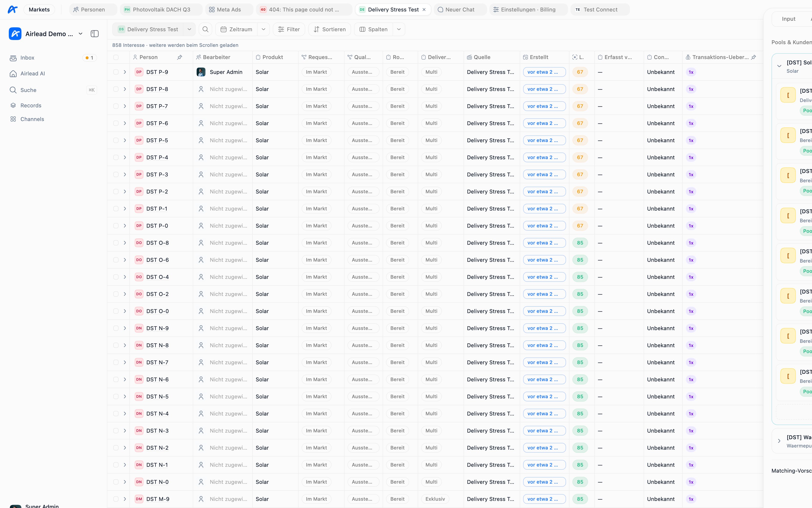Image resolution: width=812 pixels, height=508 pixels.
Task: Click the score 67 badge of DST P-2
Action: coord(580,192)
